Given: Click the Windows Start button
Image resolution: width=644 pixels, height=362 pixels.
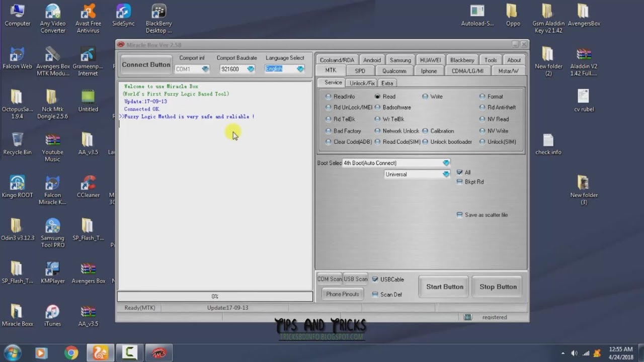Looking at the screenshot, I should click(12, 352).
